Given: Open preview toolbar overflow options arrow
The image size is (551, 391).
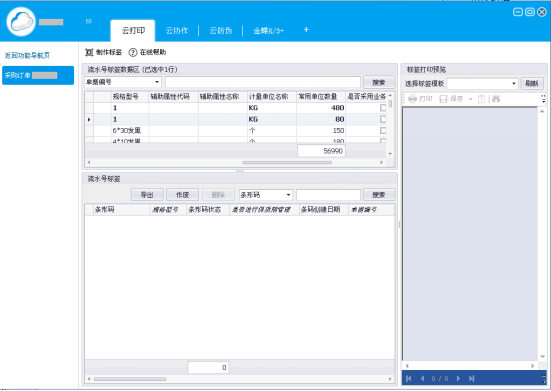Looking at the screenshot, I should coord(544,99).
